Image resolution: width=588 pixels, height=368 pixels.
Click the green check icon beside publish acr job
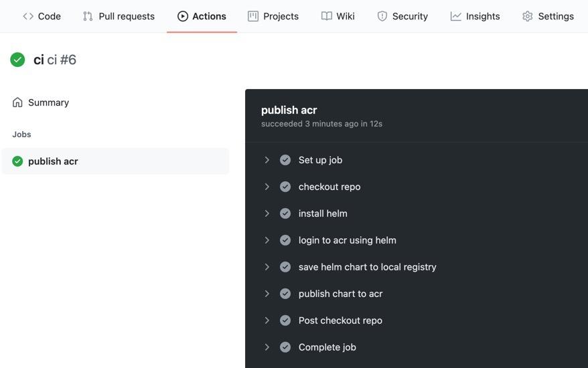(x=17, y=161)
